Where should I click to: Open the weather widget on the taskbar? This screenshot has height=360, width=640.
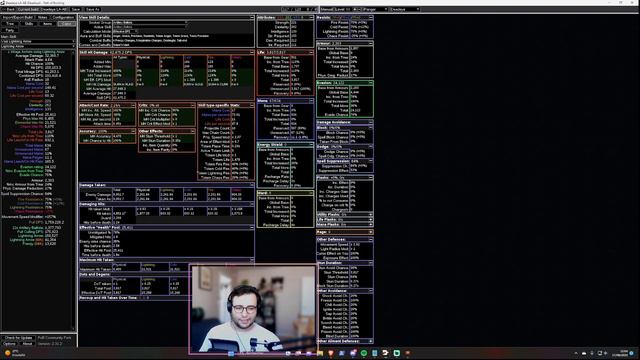(14, 353)
